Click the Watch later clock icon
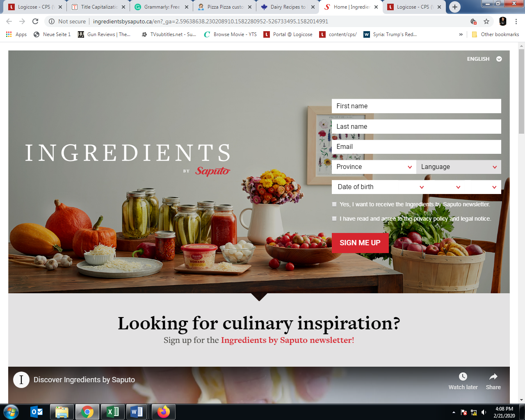Screen dimensions: 525x420 point(463,377)
